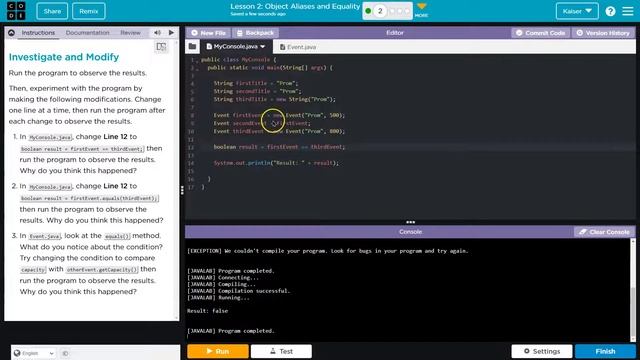The height and width of the screenshot is (360, 640).
Task: Toggle the instructions audio speaker icon
Action: tap(157, 33)
